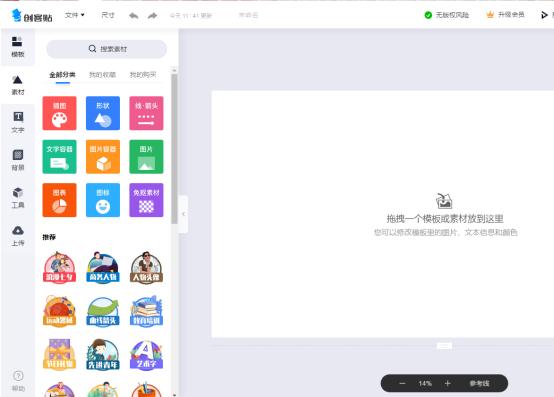Select the 商务人物 recommended badge

coord(103,267)
